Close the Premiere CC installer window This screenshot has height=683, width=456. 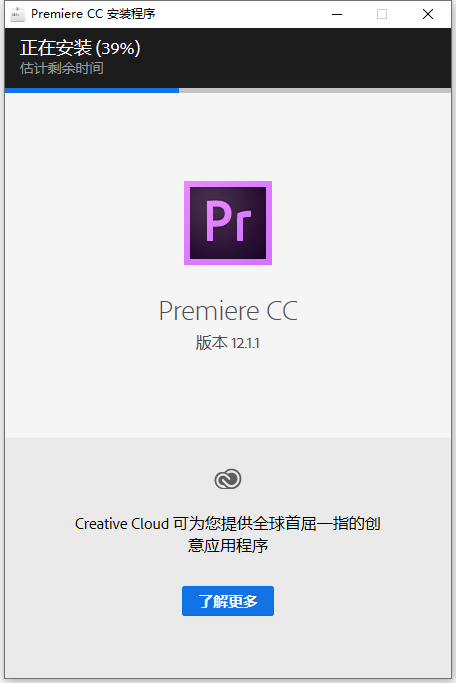(x=428, y=14)
